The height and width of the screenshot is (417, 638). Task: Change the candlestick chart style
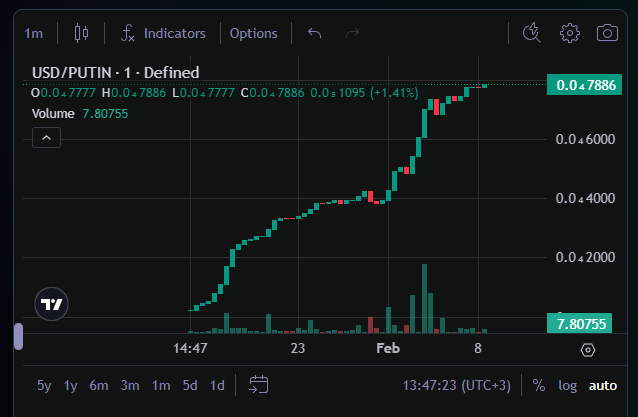pyautogui.click(x=81, y=33)
